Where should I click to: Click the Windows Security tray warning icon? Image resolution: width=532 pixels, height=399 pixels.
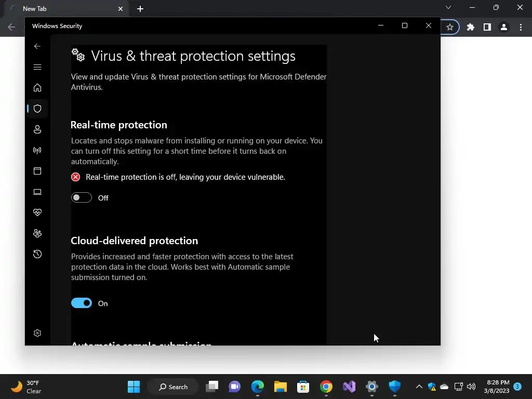tap(432, 387)
